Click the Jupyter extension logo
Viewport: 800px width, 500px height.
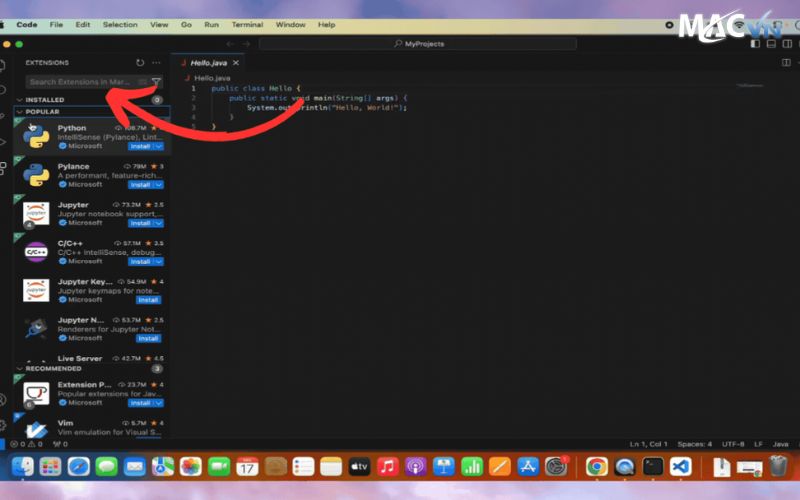(36, 213)
